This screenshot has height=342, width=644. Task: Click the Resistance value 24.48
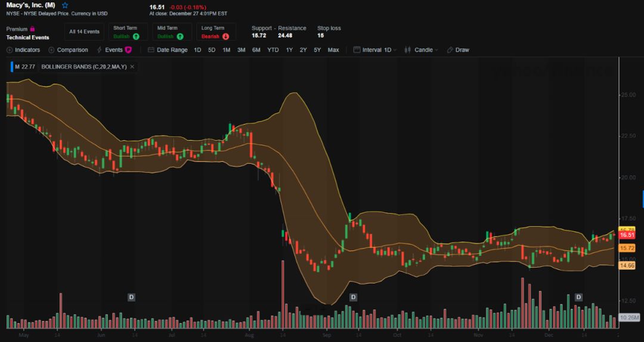tap(285, 36)
